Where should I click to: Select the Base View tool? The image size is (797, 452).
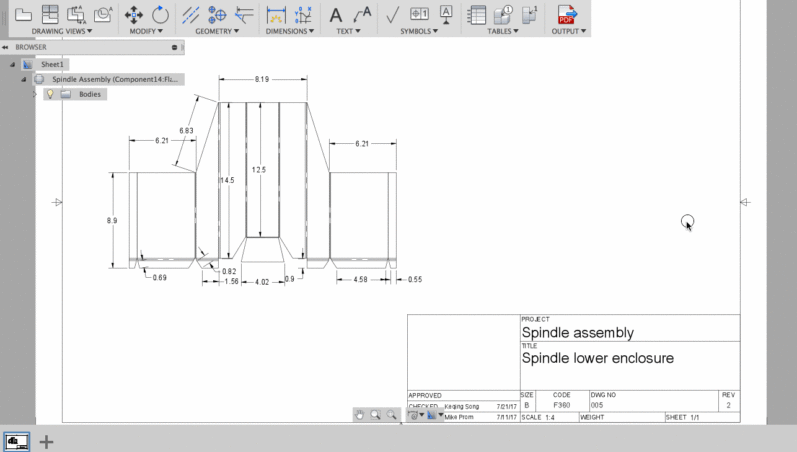click(23, 15)
